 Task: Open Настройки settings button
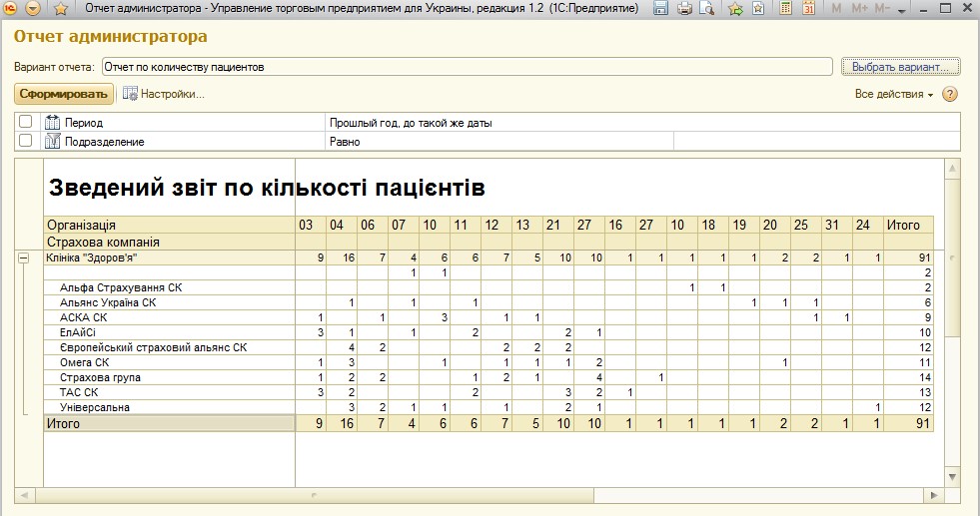(x=164, y=94)
